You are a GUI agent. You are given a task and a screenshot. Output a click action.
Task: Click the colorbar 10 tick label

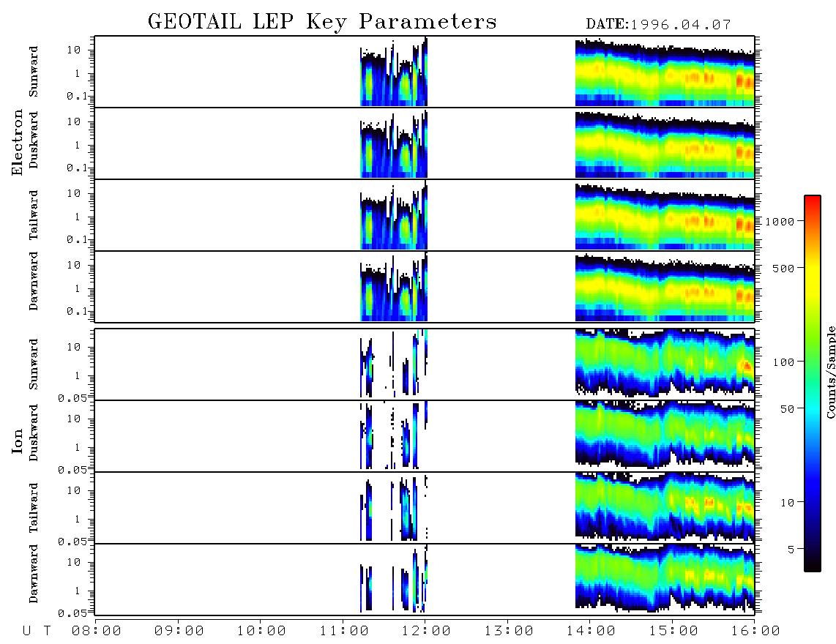[x=787, y=503]
